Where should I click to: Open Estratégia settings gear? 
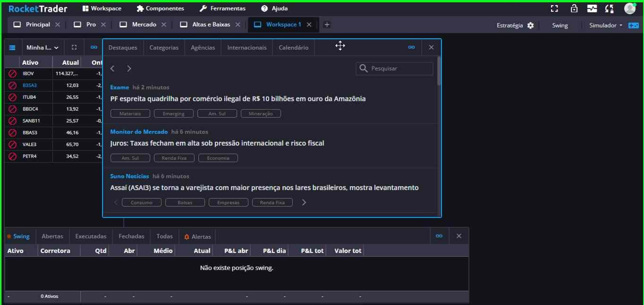[531, 25]
